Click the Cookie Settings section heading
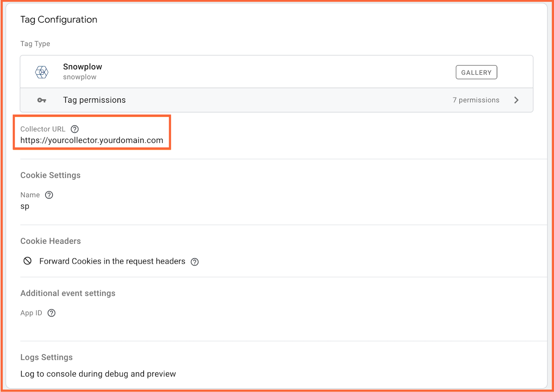This screenshot has height=392, width=554. [x=51, y=175]
